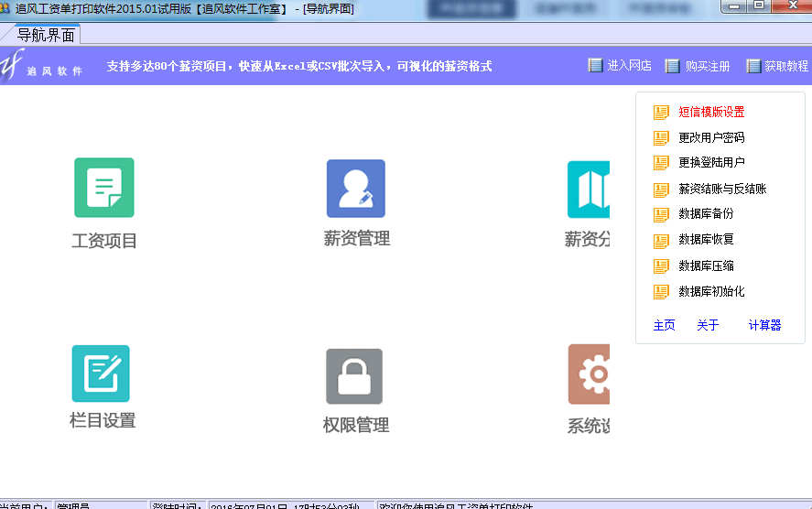Screen dimensions: 812x509
Task: Click 数据库压缩 entry
Action: pos(706,266)
